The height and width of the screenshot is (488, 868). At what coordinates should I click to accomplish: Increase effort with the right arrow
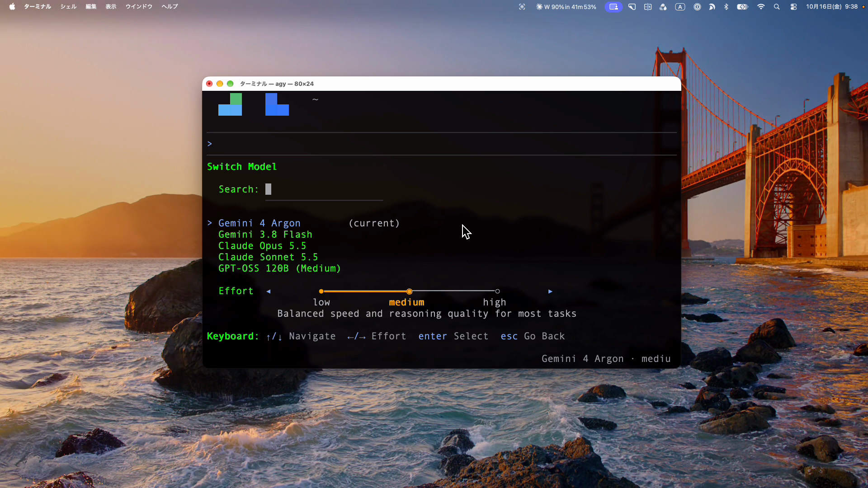point(550,291)
